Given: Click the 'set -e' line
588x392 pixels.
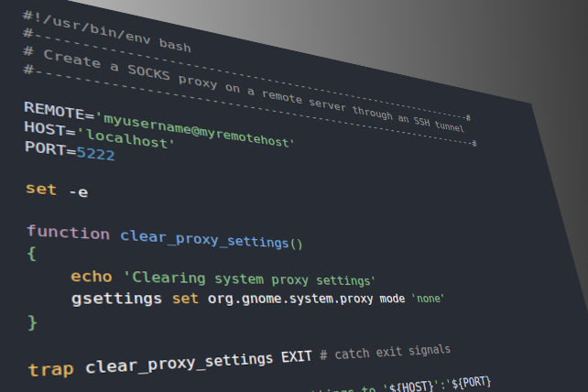Looking at the screenshot, I should [x=57, y=190].
